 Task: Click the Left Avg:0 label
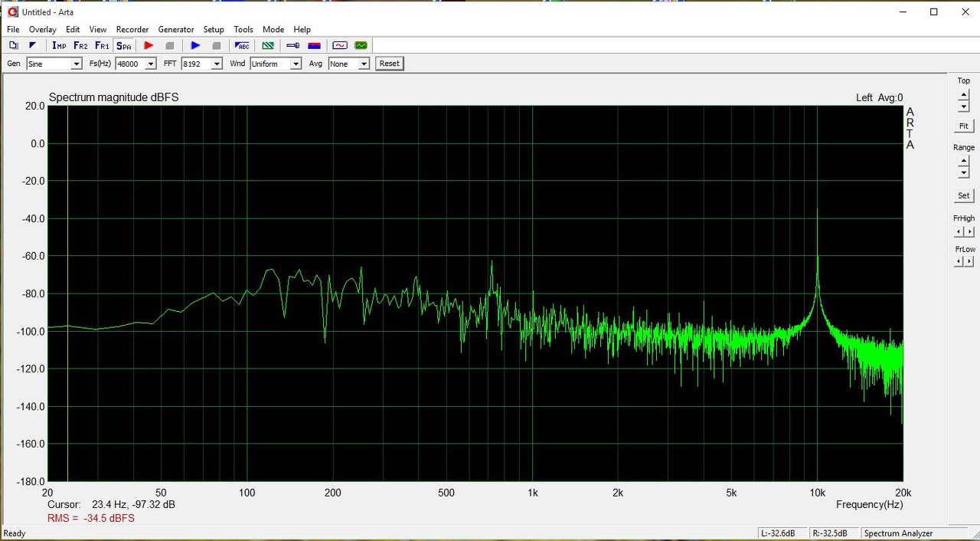tap(879, 97)
